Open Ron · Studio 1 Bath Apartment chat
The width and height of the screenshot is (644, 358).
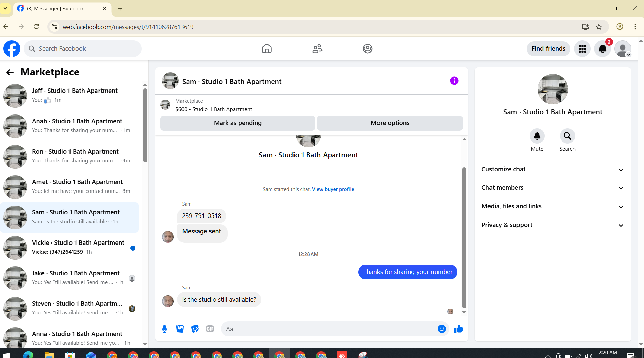69,156
